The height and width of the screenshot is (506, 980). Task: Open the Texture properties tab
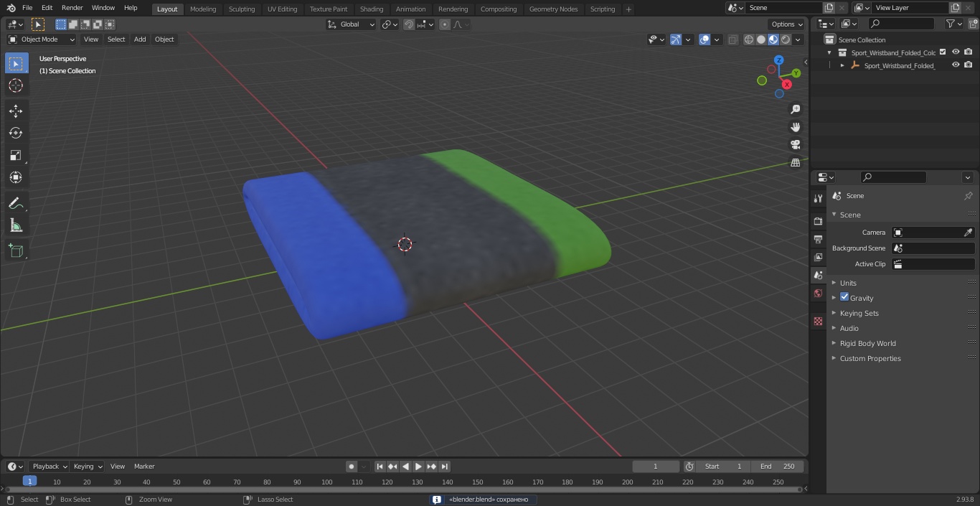[818, 321]
